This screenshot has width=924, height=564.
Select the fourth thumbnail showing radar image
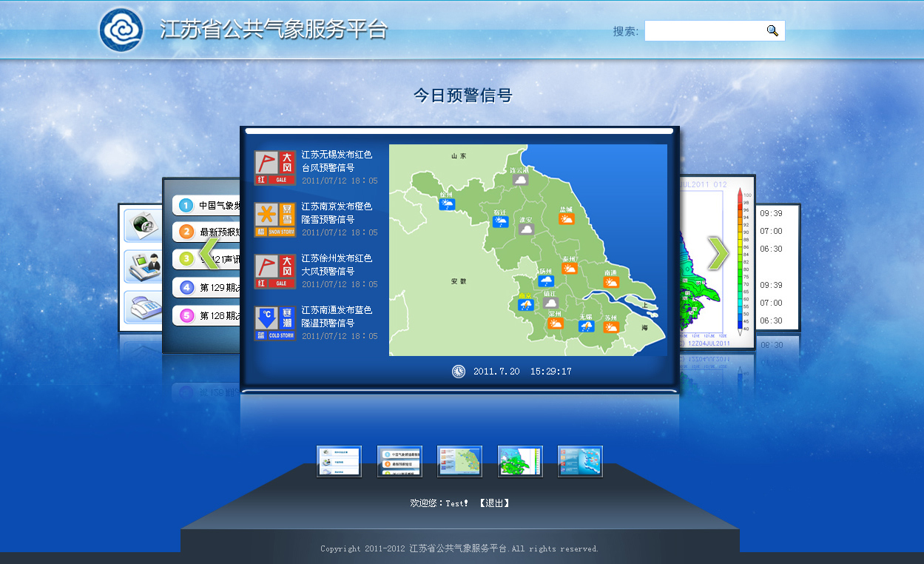coord(520,462)
